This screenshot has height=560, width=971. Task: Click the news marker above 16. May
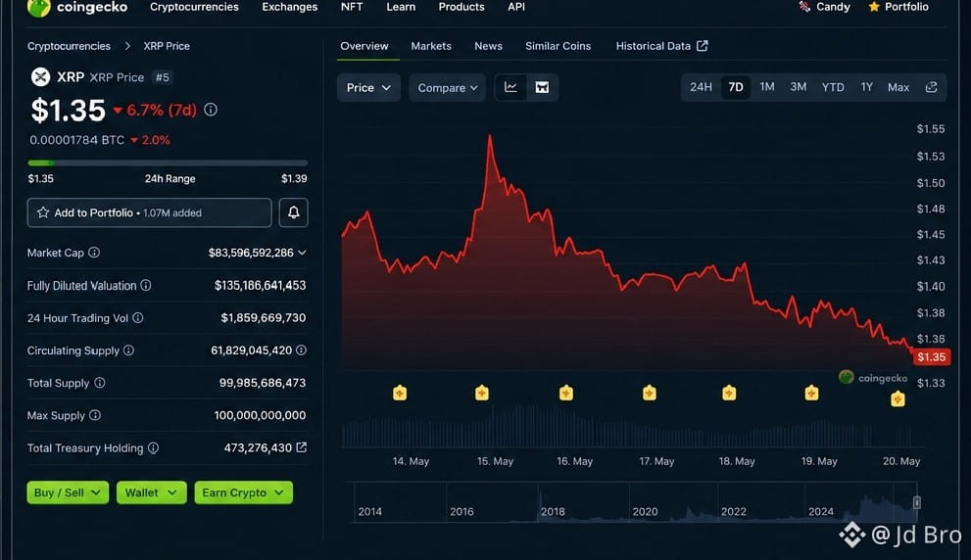click(x=566, y=393)
